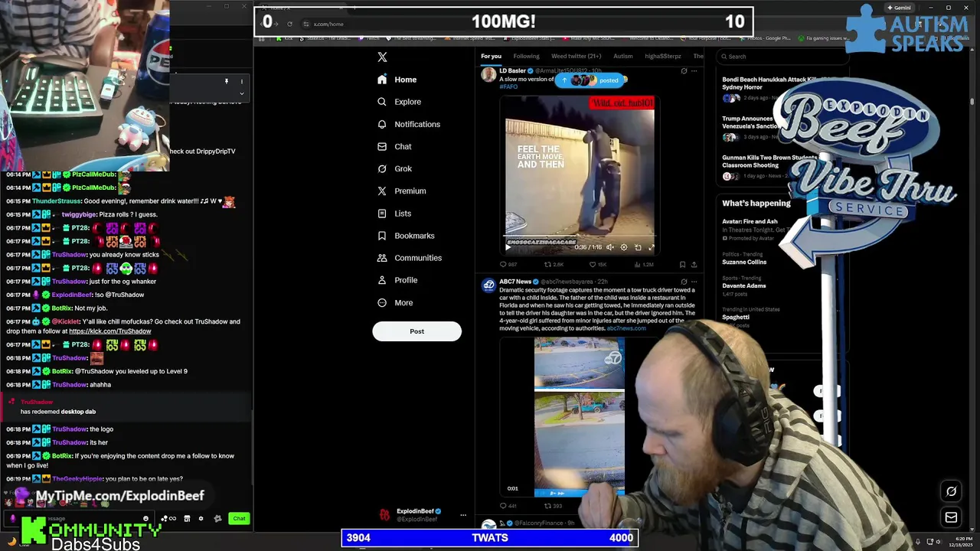Open the Profile person icon
The height and width of the screenshot is (551, 980).
tap(382, 280)
